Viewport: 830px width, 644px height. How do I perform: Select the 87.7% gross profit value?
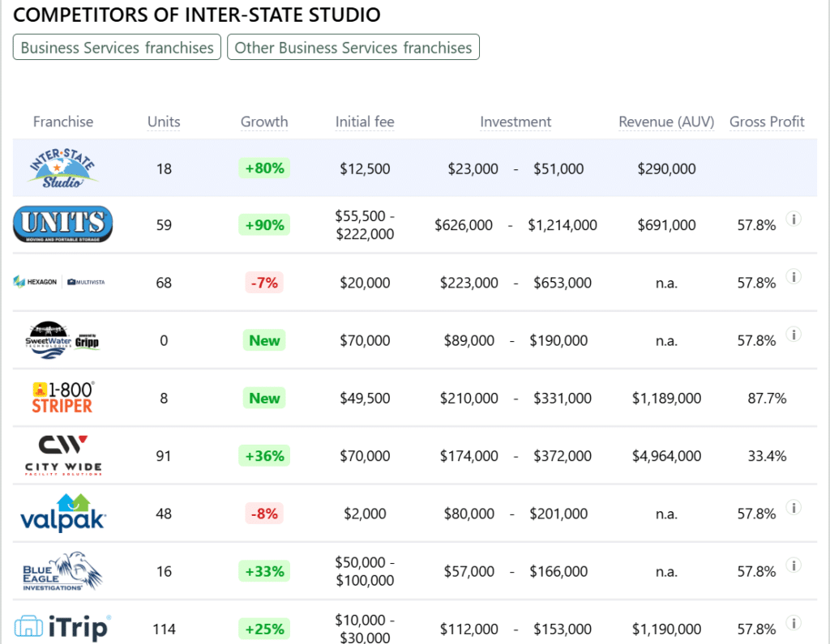point(767,398)
